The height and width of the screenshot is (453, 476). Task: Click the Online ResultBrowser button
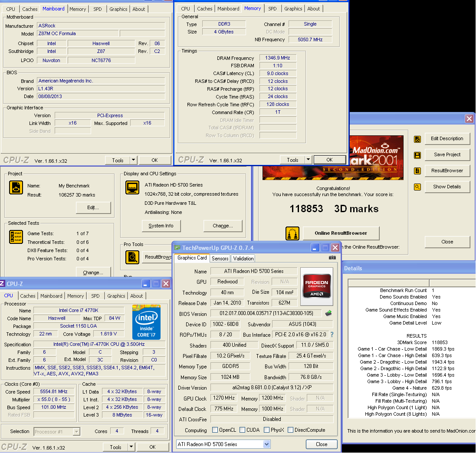tap(341, 233)
